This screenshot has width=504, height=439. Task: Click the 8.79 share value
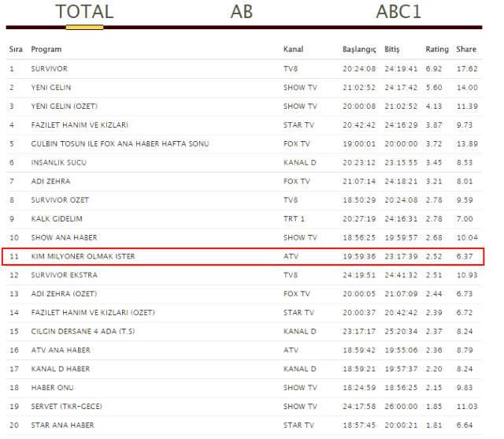tap(465, 350)
